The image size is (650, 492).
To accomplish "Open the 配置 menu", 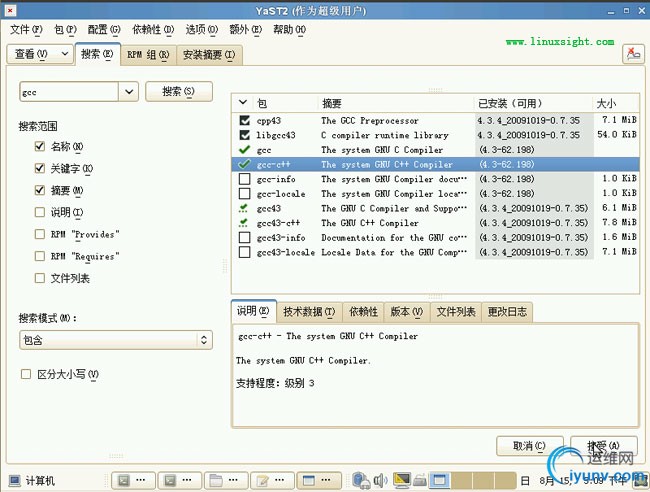I will pyautogui.click(x=104, y=29).
